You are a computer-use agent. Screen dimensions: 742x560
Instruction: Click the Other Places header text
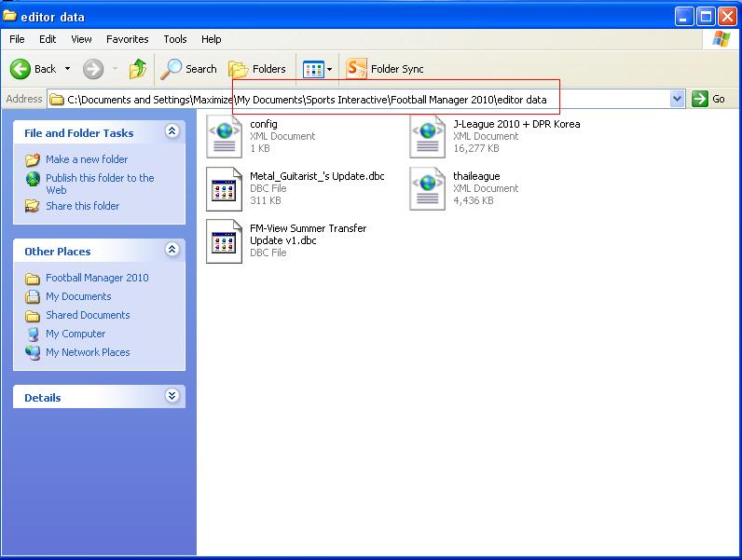tap(57, 252)
